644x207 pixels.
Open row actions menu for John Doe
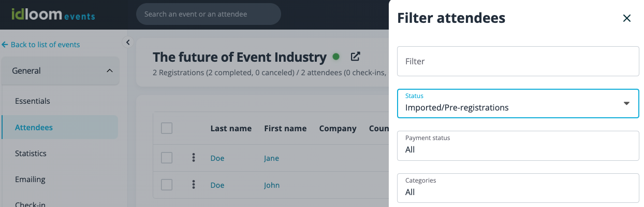193,185
